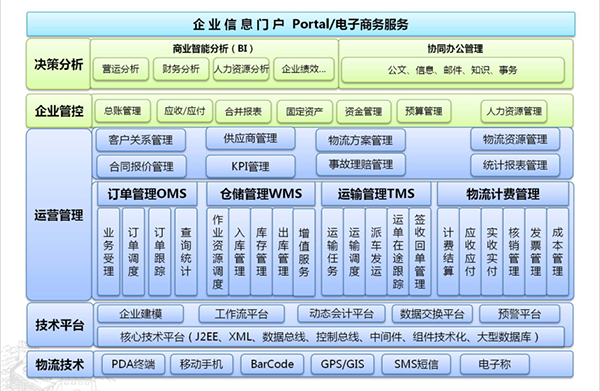
Task: Open the 人力资源分析 box
Action: click(x=241, y=69)
